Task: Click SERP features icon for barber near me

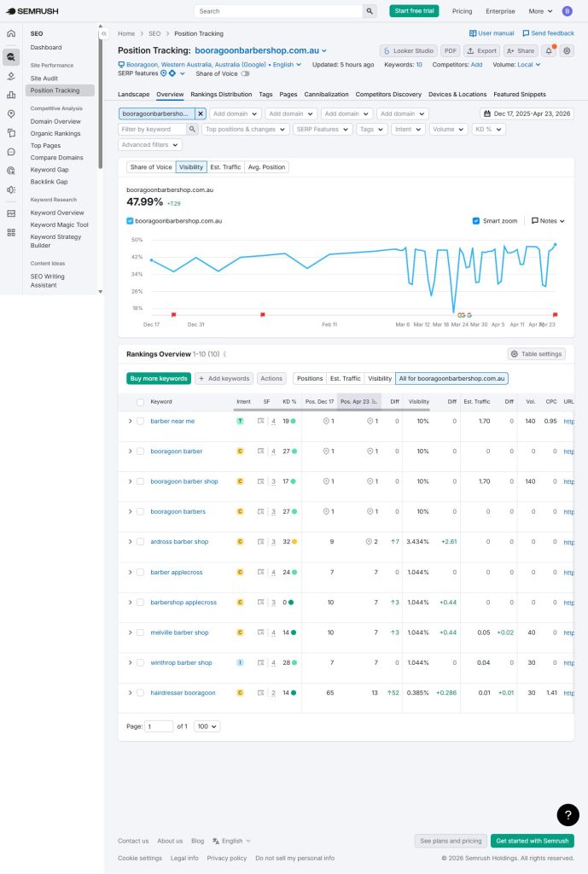Action: (260, 421)
